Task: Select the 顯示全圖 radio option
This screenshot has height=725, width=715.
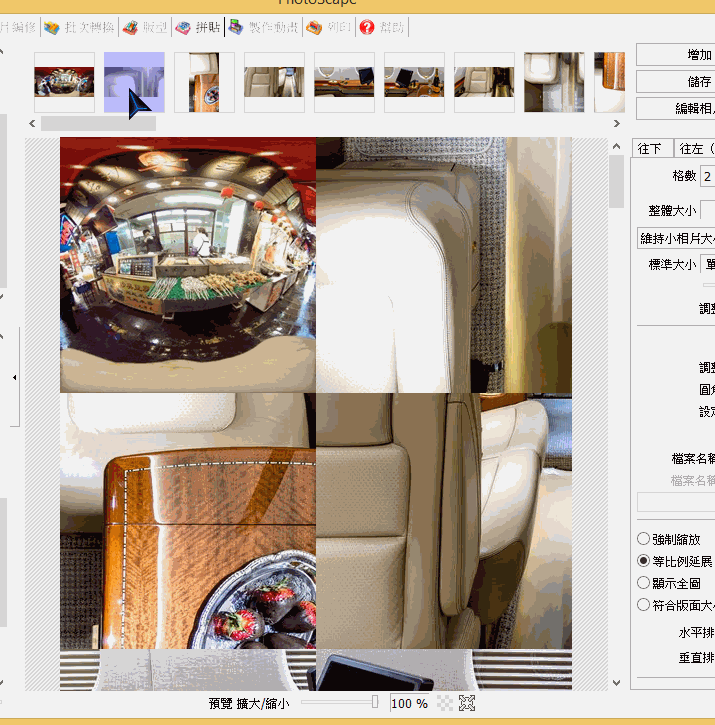Action: click(644, 582)
